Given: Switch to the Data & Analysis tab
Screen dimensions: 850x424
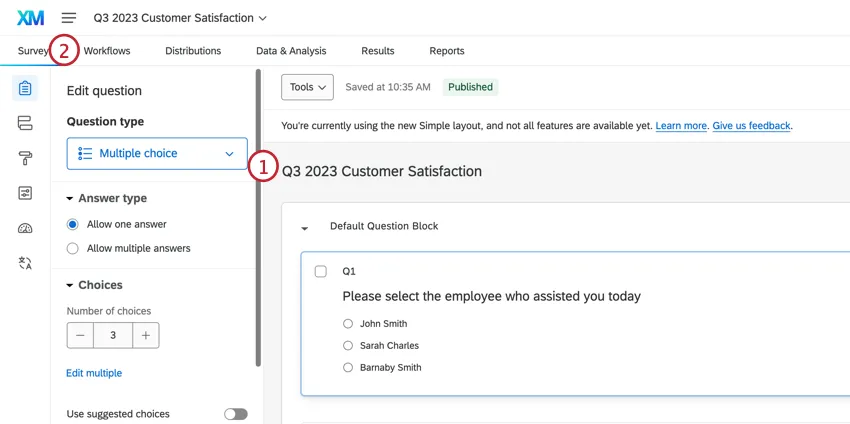Looking at the screenshot, I should point(290,51).
